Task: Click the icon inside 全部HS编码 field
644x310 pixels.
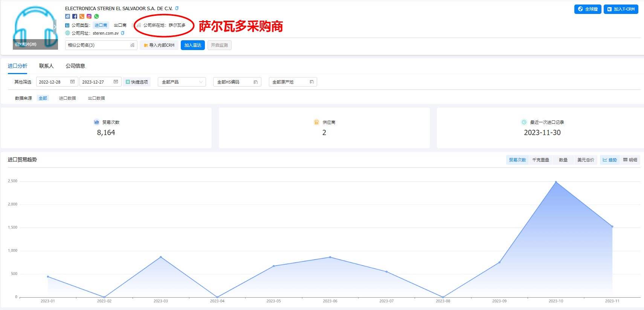Action: pyautogui.click(x=256, y=82)
